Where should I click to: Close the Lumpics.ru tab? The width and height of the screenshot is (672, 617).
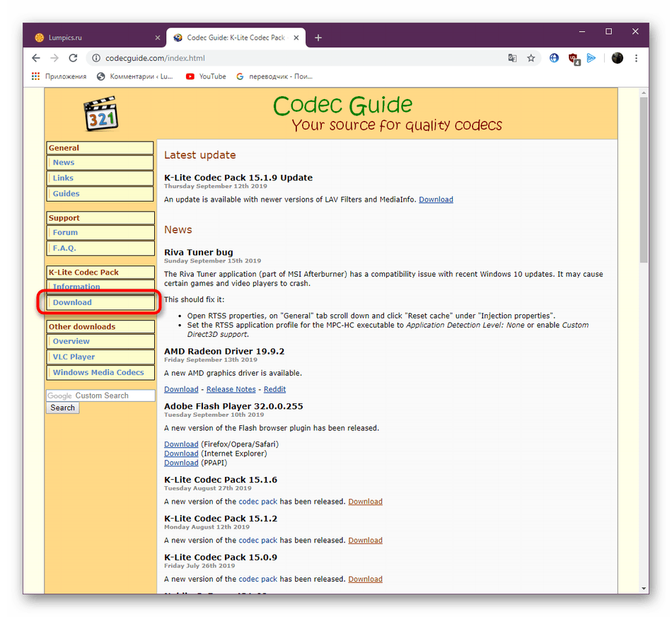click(x=157, y=38)
